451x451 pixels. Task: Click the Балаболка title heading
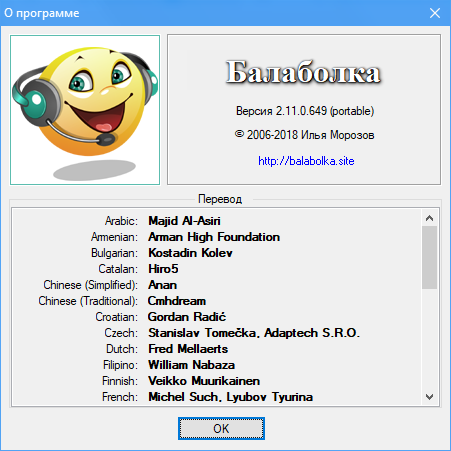coord(303,72)
